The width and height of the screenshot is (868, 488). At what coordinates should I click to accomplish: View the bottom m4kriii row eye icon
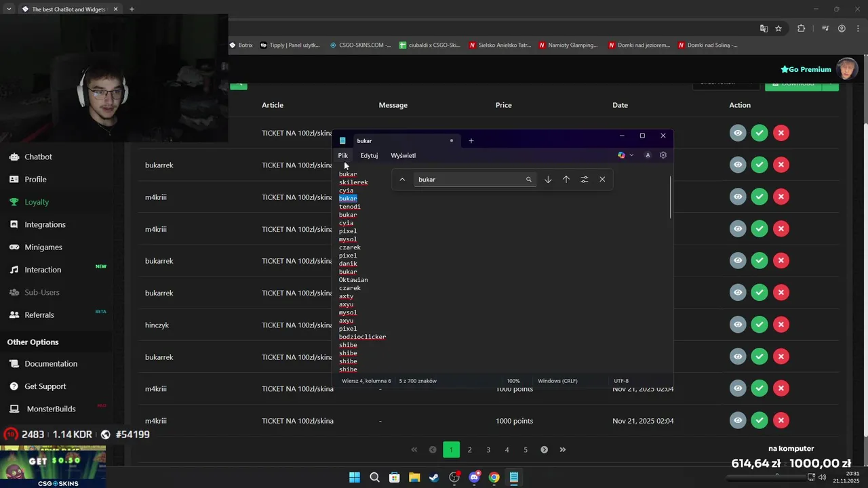point(738,420)
